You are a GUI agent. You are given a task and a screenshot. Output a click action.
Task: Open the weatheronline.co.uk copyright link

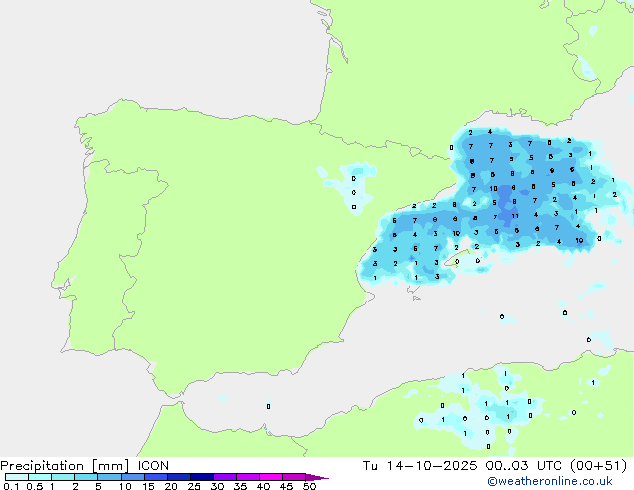550,481
